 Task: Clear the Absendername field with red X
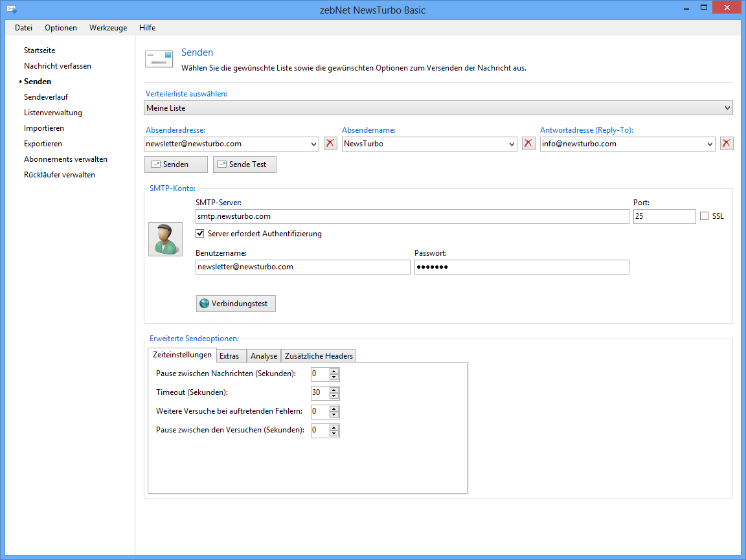[528, 144]
